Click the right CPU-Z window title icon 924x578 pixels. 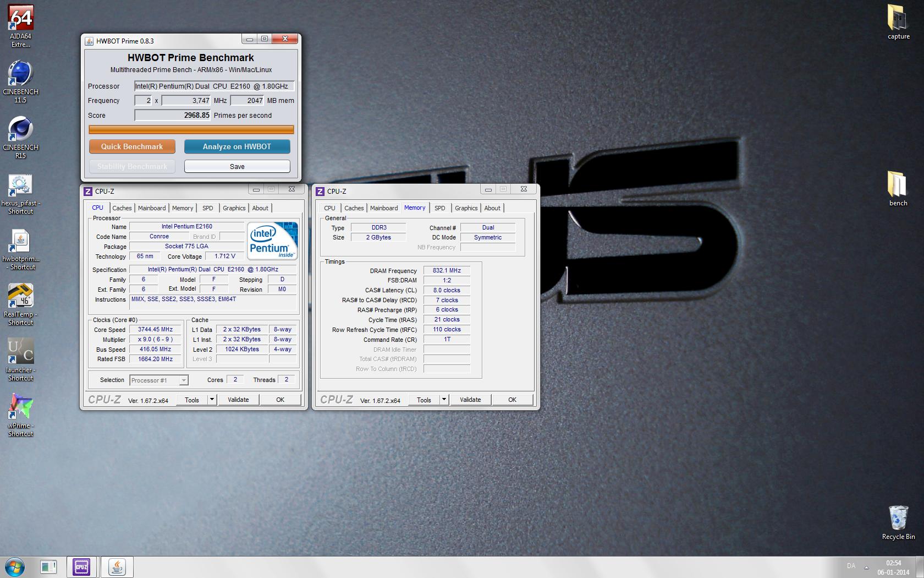pyautogui.click(x=320, y=191)
